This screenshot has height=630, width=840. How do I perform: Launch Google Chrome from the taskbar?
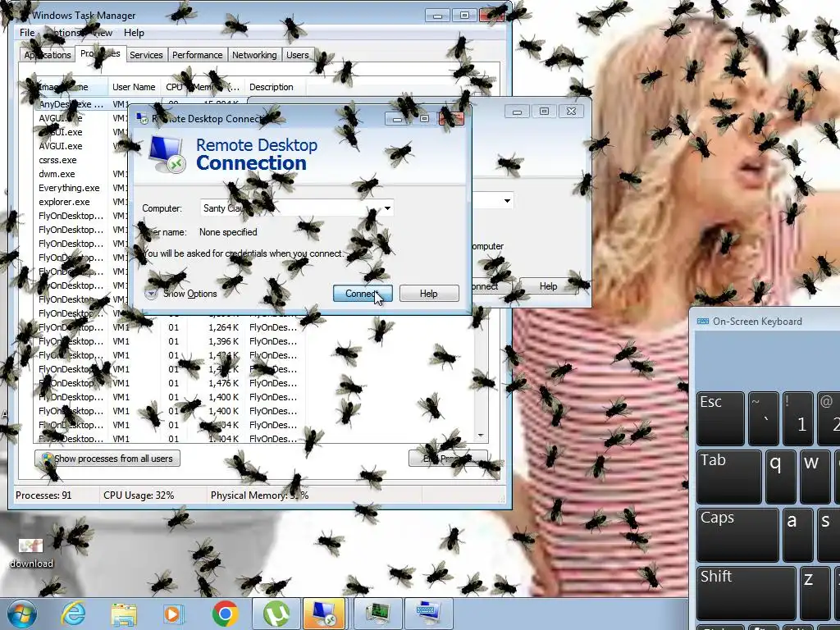point(225,614)
